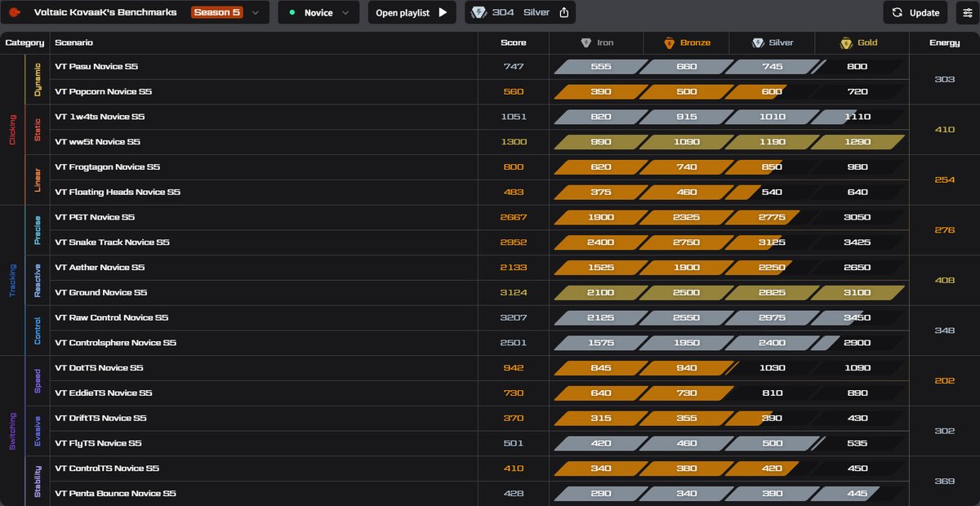This screenshot has width=980, height=506.
Task: Select VT 1w4ts Novice S5 scenario
Action: (100, 117)
